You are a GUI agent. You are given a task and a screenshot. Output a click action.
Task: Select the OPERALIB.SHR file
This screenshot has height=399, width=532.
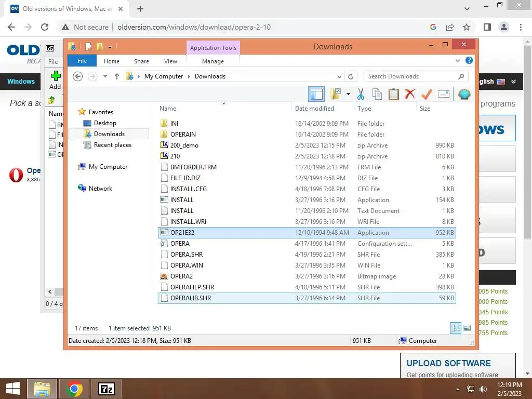307,298
